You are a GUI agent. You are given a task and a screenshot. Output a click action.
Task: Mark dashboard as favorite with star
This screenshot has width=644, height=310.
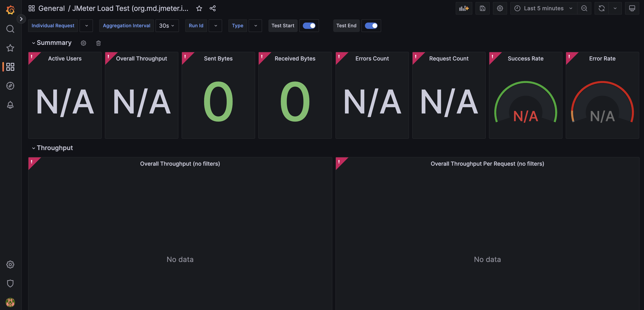199,8
